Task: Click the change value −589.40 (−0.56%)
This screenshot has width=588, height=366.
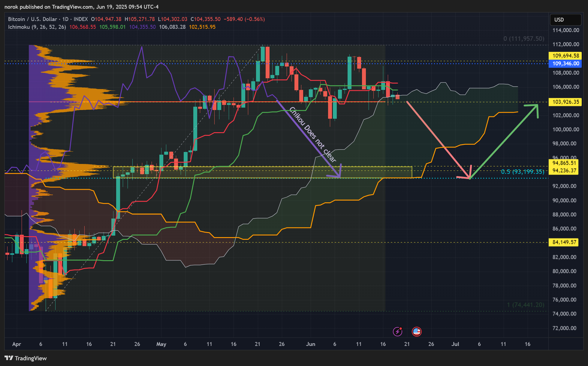Action: tap(244, 19)
